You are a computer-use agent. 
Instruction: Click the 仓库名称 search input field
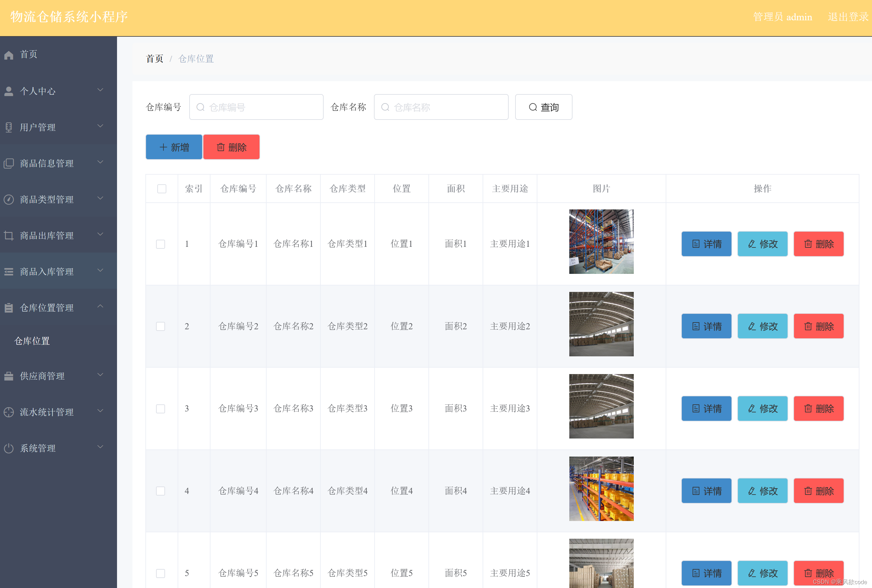(441, 107)
